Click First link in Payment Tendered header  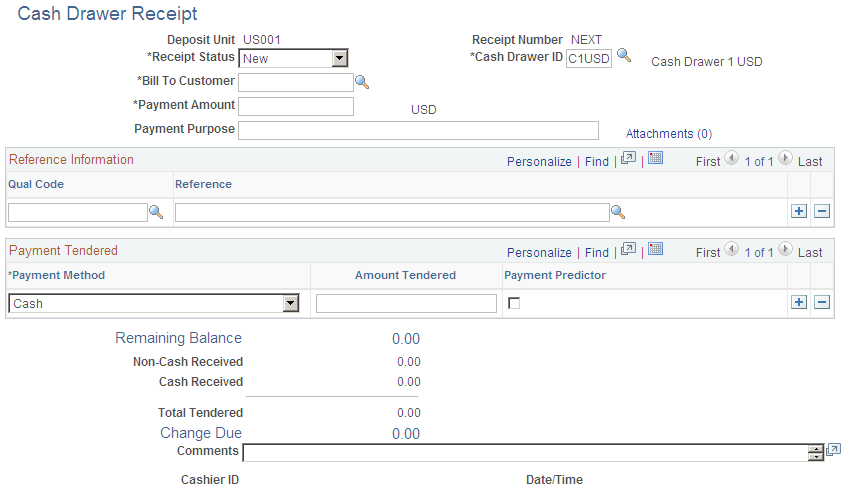coord(708,253)
